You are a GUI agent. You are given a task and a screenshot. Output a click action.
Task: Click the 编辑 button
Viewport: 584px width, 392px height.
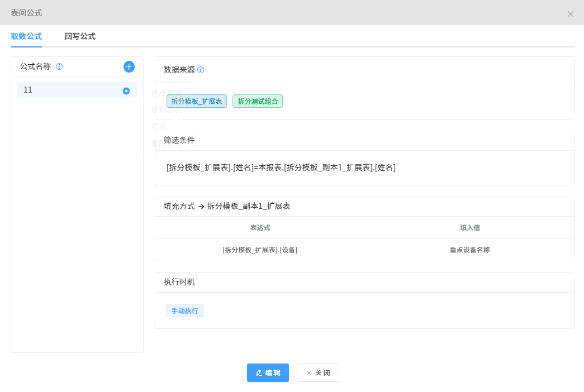[x=268, y=372]
